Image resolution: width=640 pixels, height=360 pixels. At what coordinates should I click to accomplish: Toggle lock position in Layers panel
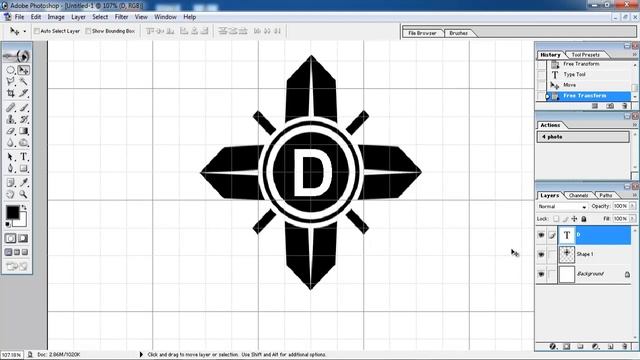(x=574, y=219)
